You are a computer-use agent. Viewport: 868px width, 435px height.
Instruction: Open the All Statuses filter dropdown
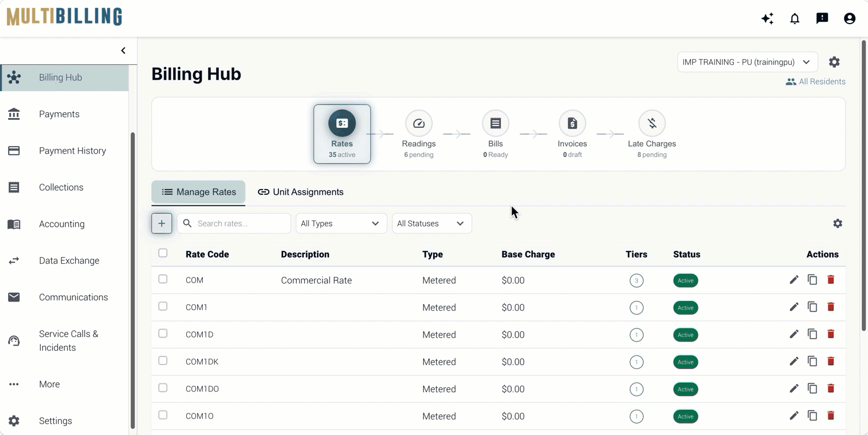[431, 224]
